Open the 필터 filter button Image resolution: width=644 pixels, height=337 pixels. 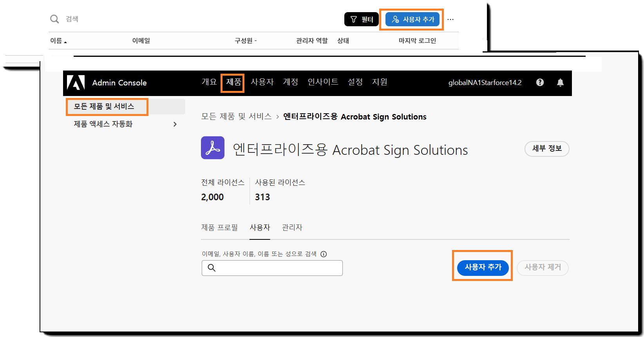362,19
